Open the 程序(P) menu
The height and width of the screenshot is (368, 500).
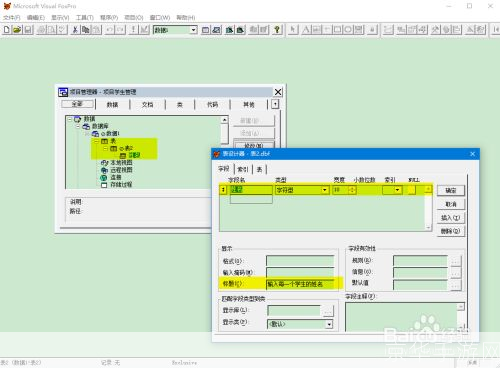coord(109,17)
